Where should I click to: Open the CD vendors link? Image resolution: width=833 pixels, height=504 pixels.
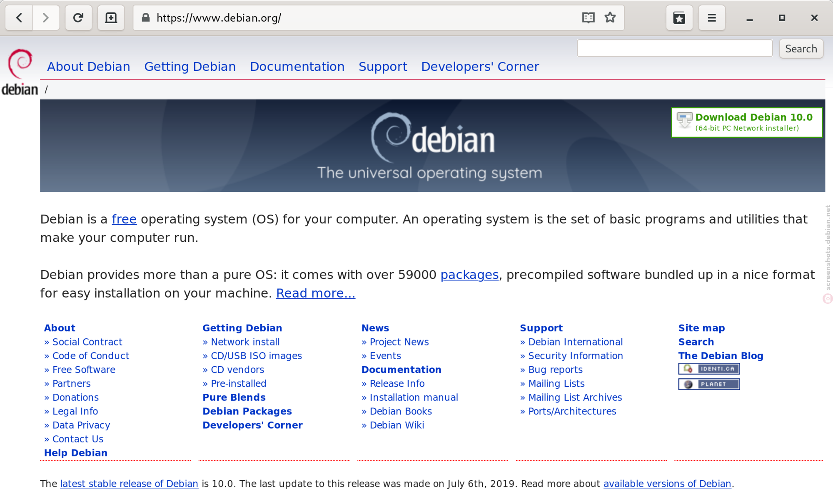pyautogui.click(x=237, y=370)
